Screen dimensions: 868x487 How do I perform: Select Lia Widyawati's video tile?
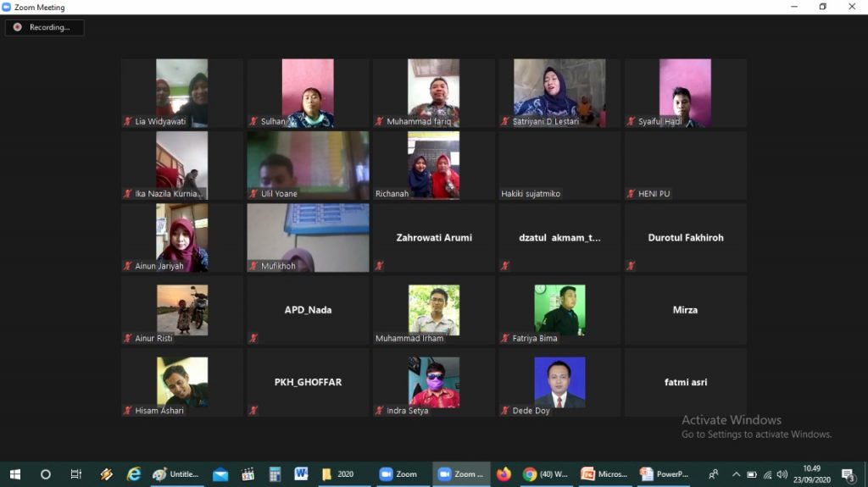pyautogui.click(x=181, y=91)
